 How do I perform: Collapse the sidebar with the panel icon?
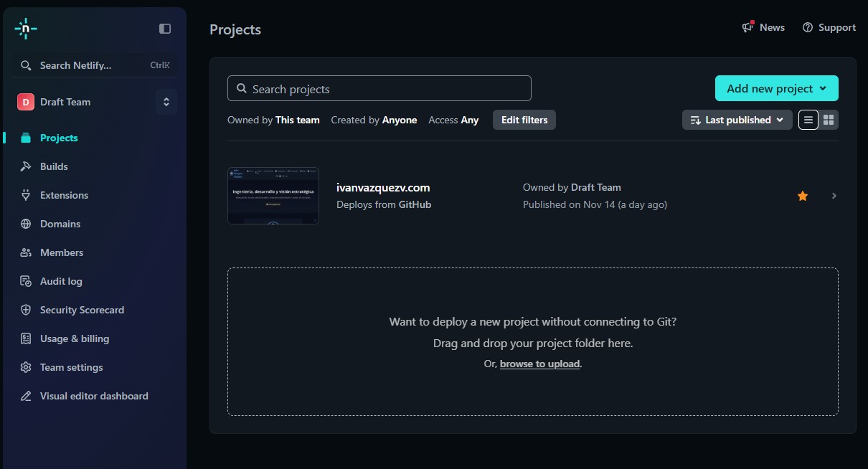[x=165, y=29]
